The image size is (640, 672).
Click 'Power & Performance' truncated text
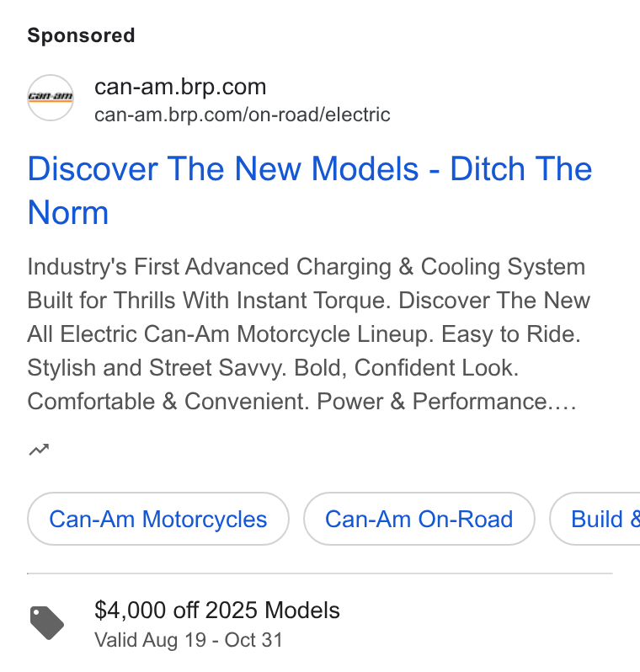(446, 402)
